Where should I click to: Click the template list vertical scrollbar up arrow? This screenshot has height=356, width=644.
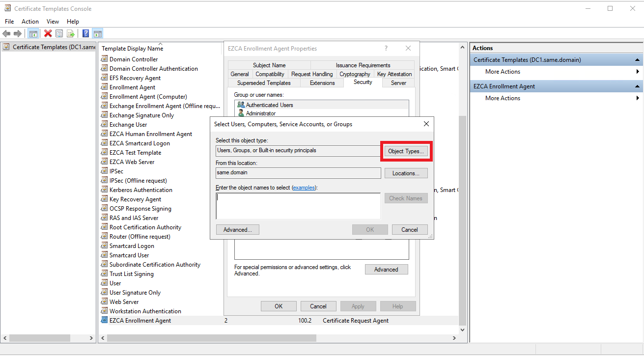(x=462, y=48)
